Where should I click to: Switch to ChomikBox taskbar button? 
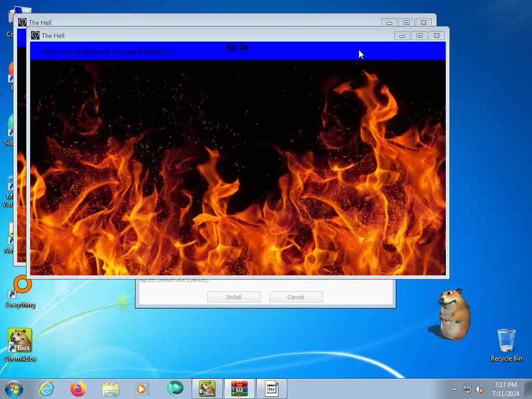point(207,389)
